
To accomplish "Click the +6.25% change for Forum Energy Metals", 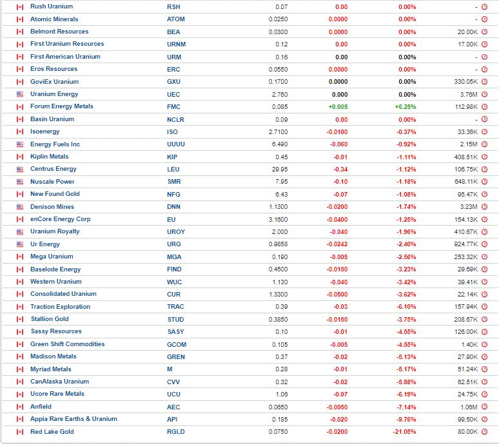I will 405,107.
